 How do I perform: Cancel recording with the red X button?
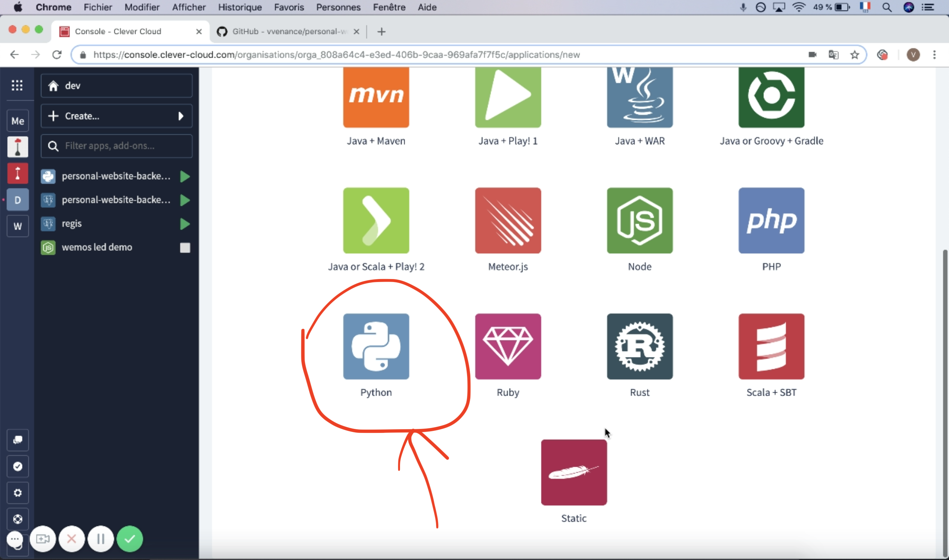(72, 539)
